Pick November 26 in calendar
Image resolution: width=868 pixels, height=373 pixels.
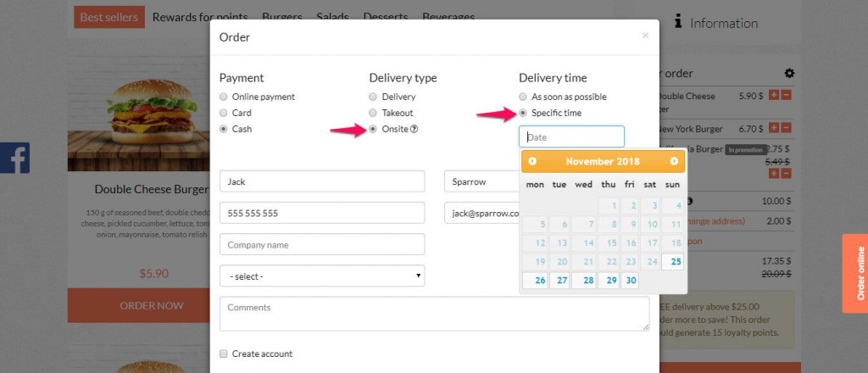(x=536, y=281)
